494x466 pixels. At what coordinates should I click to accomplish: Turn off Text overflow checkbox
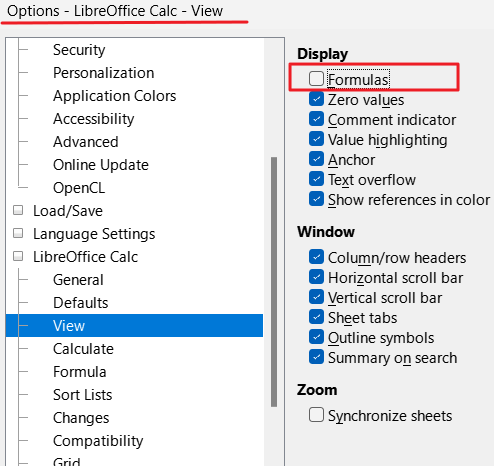316,179
